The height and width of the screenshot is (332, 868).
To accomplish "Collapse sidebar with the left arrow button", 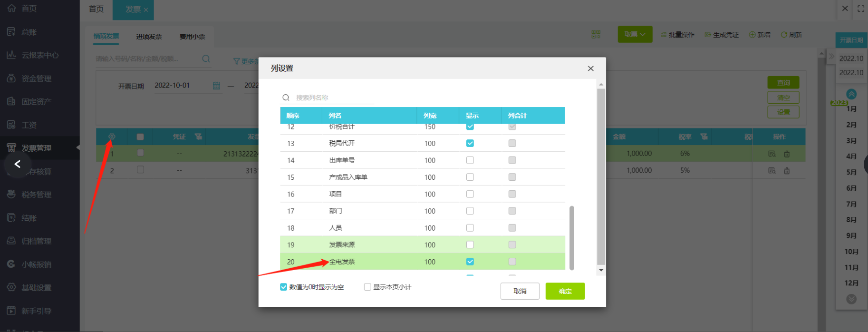I will point(18,164).
